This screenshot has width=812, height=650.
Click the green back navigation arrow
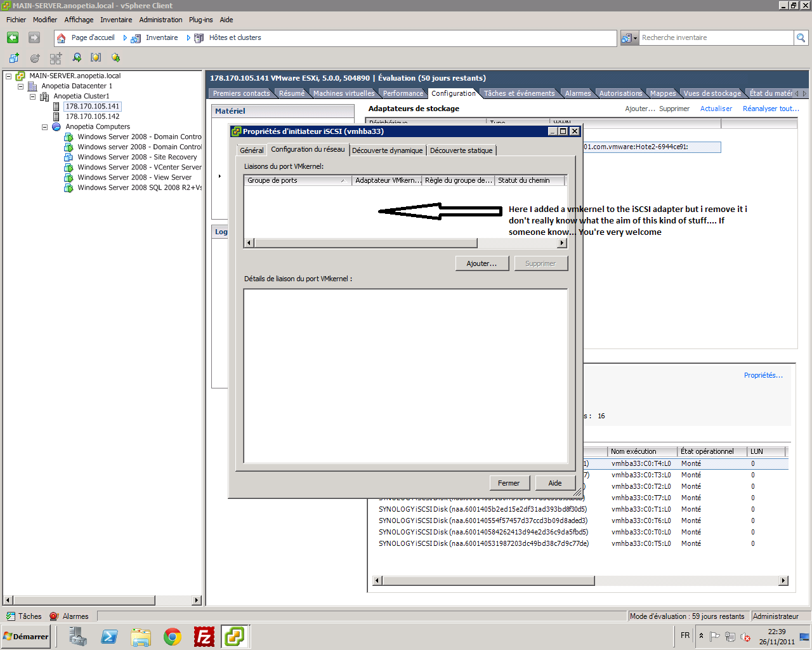(x=13, y=37)
